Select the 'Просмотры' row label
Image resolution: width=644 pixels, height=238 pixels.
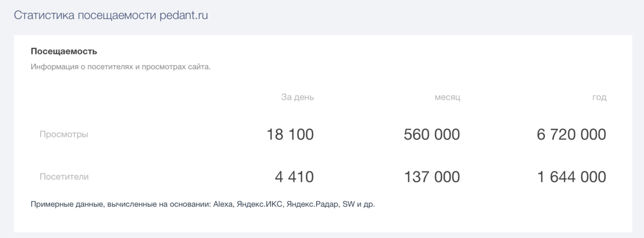64,134
